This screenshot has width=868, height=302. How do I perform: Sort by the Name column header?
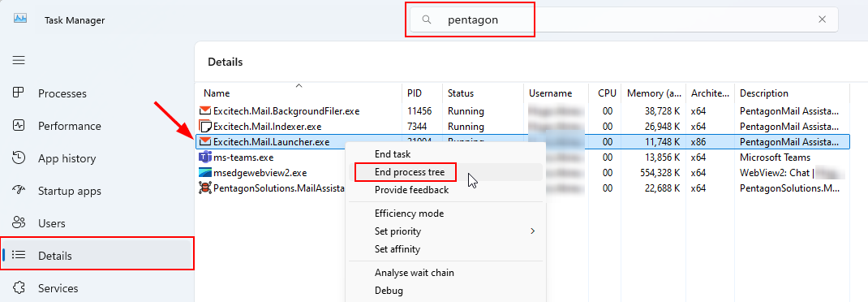tap(299, 93)
